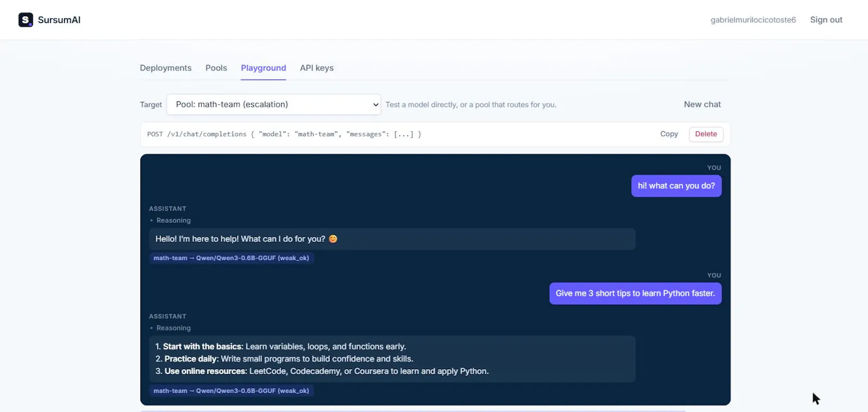Click the 'Hello! I'm here to help!' reply

tap(392, 239)
